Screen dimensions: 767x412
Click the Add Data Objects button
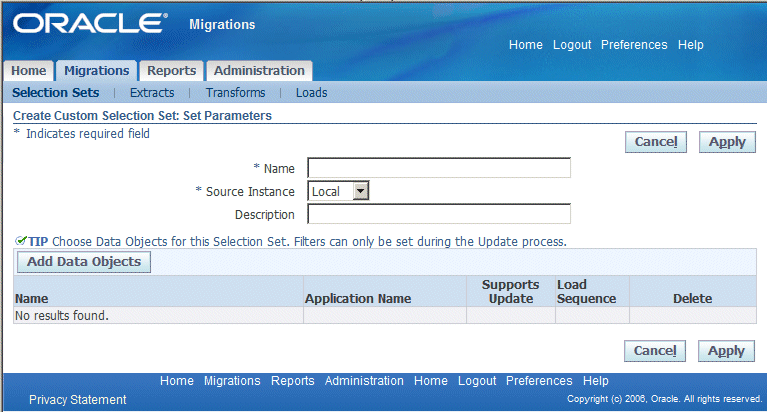click(84, 262)
